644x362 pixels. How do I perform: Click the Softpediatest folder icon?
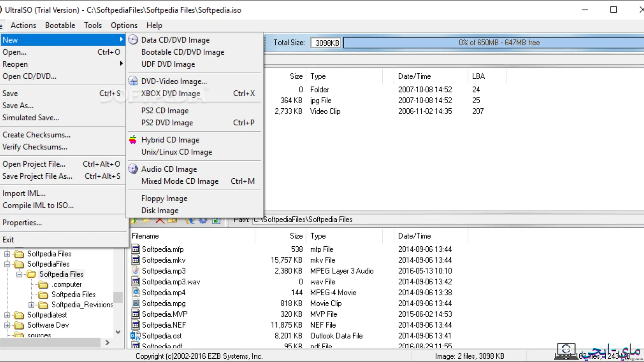19,315
